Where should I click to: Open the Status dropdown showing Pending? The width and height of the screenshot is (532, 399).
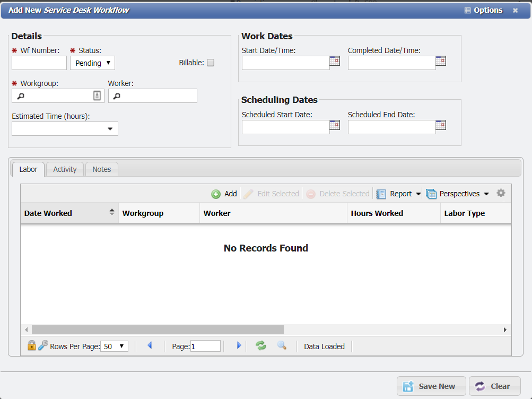coord(92,63)
